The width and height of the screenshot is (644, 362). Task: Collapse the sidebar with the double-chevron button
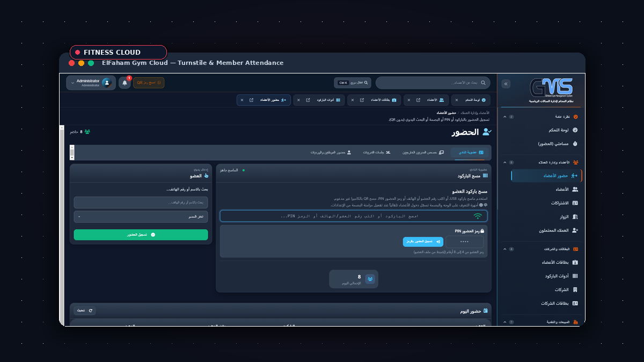[x=506, y=84]
